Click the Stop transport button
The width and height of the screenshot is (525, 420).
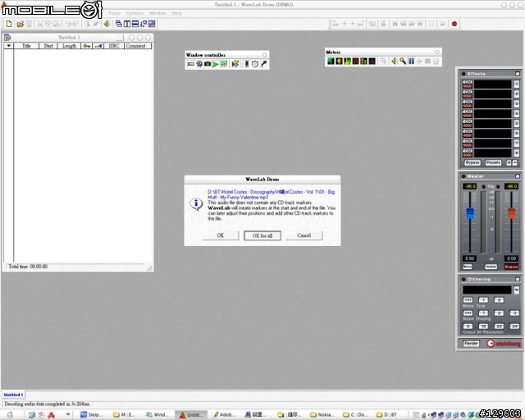point(431,24)
